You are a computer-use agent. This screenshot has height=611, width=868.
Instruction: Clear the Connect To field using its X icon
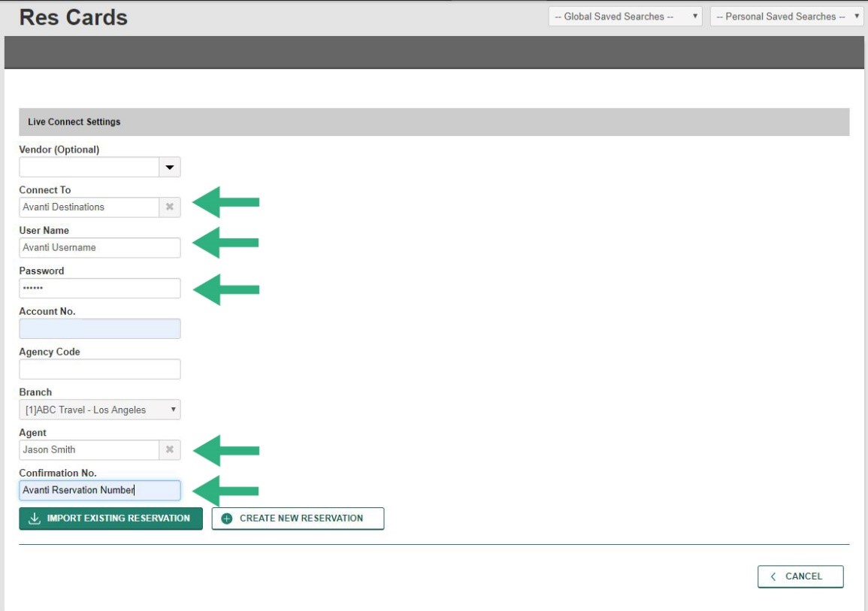(x=170, y=207)
